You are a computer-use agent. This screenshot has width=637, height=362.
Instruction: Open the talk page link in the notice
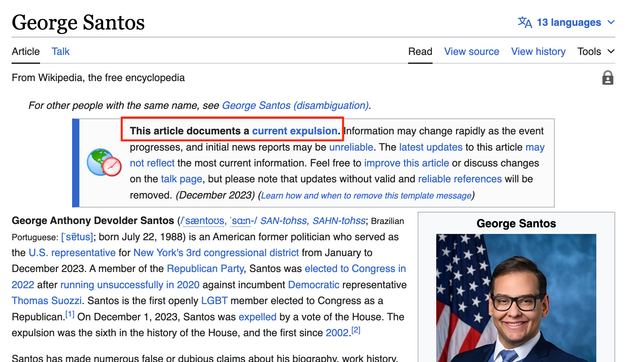(x=181, y=179)
